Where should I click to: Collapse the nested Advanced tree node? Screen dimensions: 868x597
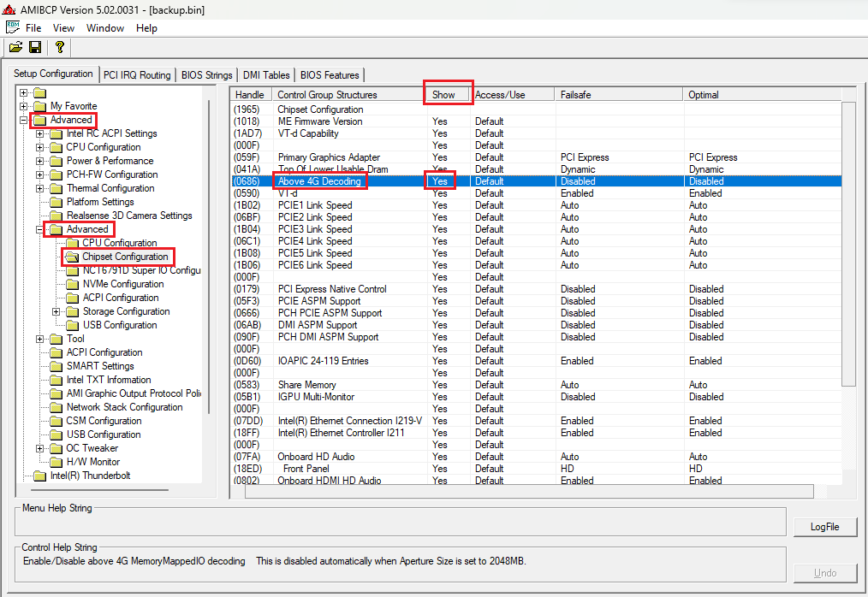[40, 229]
